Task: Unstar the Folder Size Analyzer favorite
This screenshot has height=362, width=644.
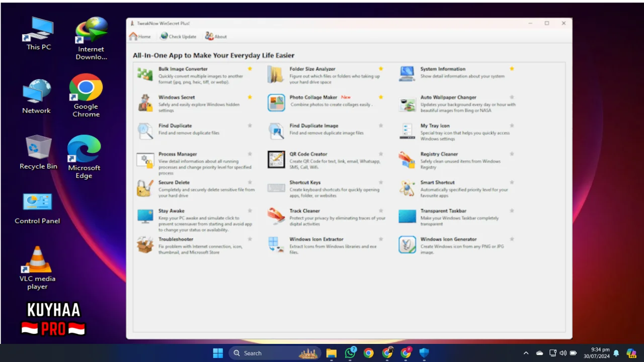Action: 381,68
